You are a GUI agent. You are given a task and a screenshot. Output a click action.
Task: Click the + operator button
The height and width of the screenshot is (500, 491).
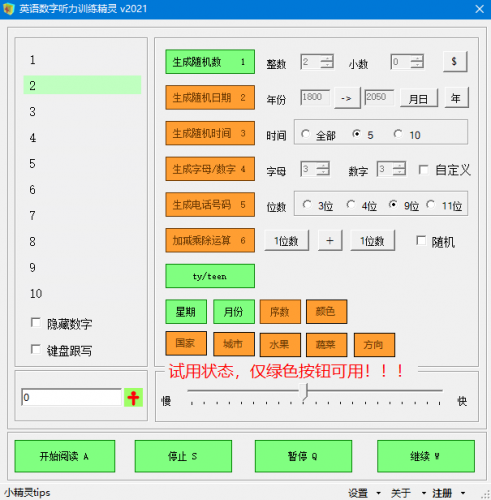click(x=330, y=240)
